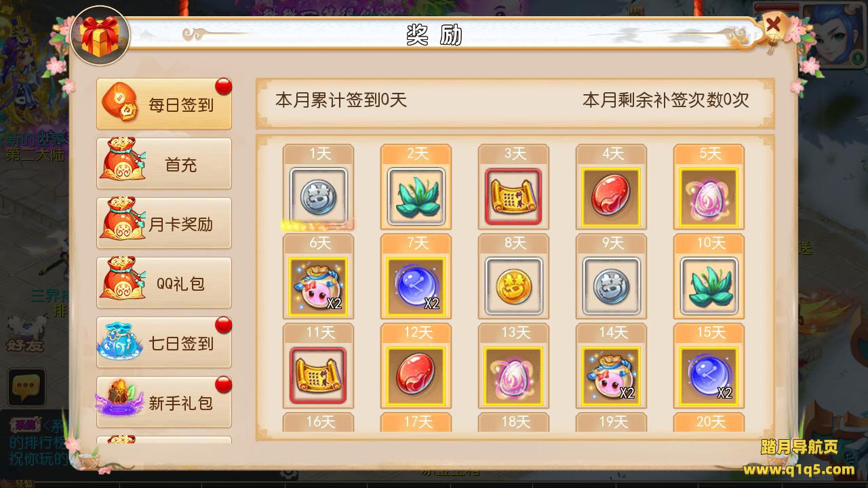Claim the day 1 silver coin reward
868x488 pixels.
coord(318,197)
